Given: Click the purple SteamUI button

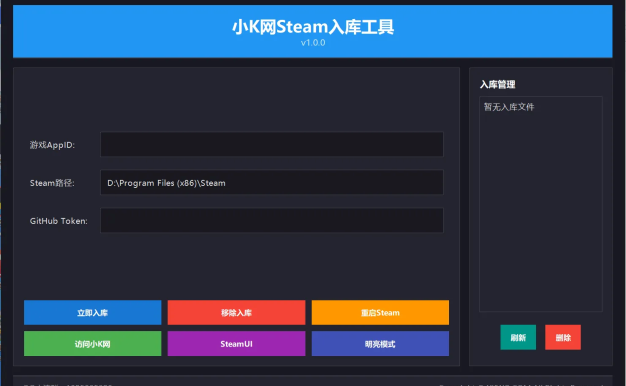Looking at the screenshot, I should [x=236, y=344].
